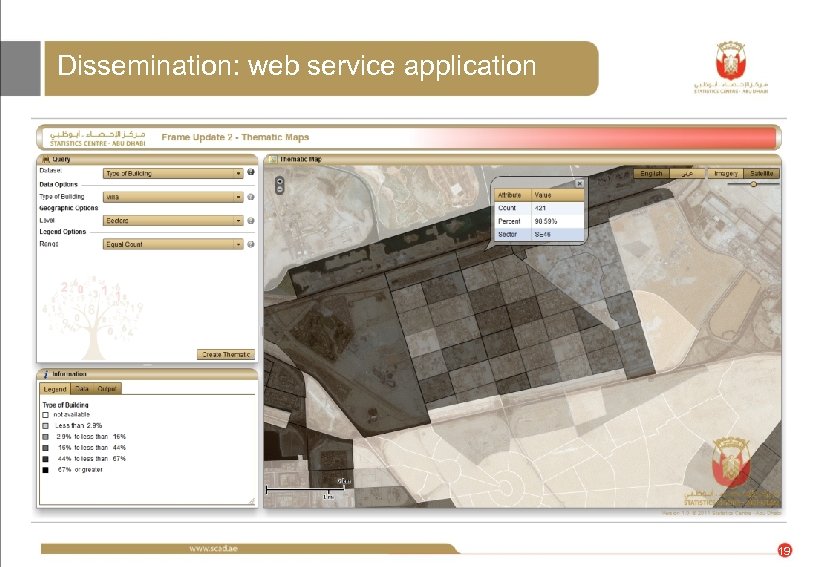Close the attribute popup on the map
818x567 pixels.
point(579,184)
